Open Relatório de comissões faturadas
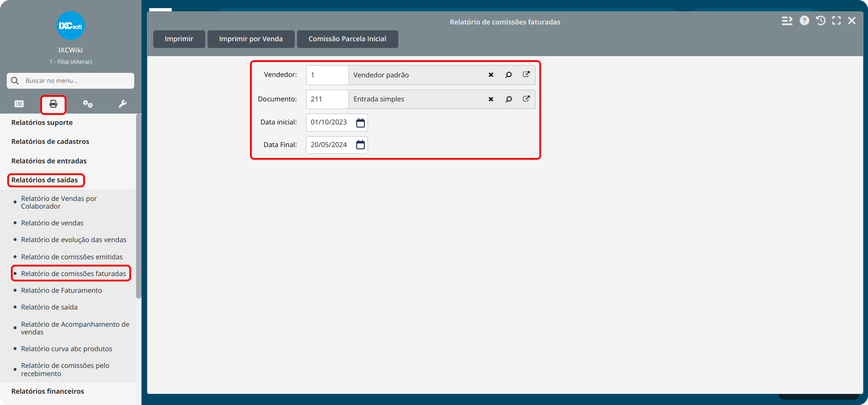 tap(73, 274)
